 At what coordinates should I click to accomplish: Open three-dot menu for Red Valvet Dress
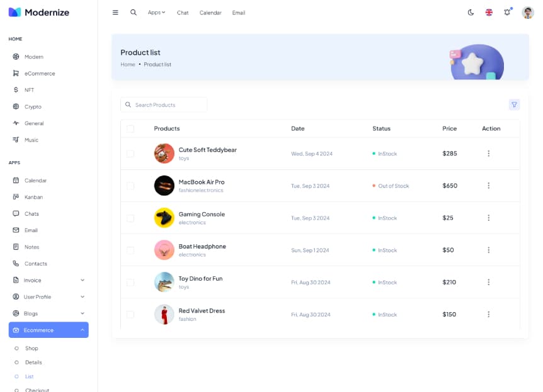coord(488,314)
